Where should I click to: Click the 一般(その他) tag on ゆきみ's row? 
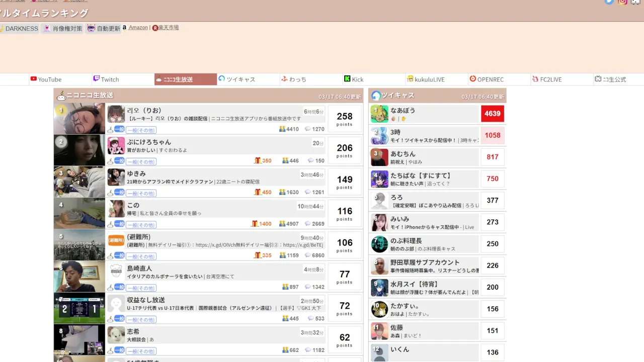pyautogui.click(x=141, y=194)
